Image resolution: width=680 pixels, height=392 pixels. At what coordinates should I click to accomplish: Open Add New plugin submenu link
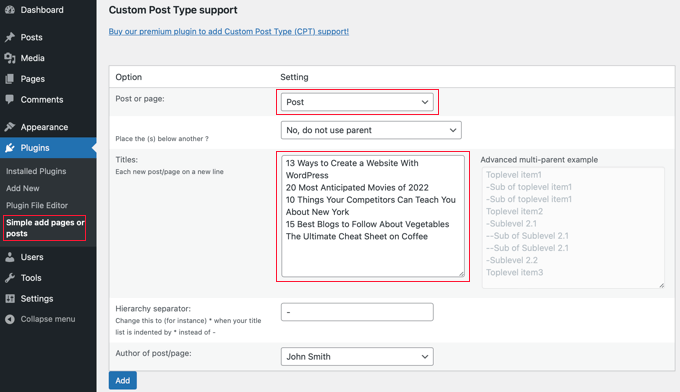[23, 188]
